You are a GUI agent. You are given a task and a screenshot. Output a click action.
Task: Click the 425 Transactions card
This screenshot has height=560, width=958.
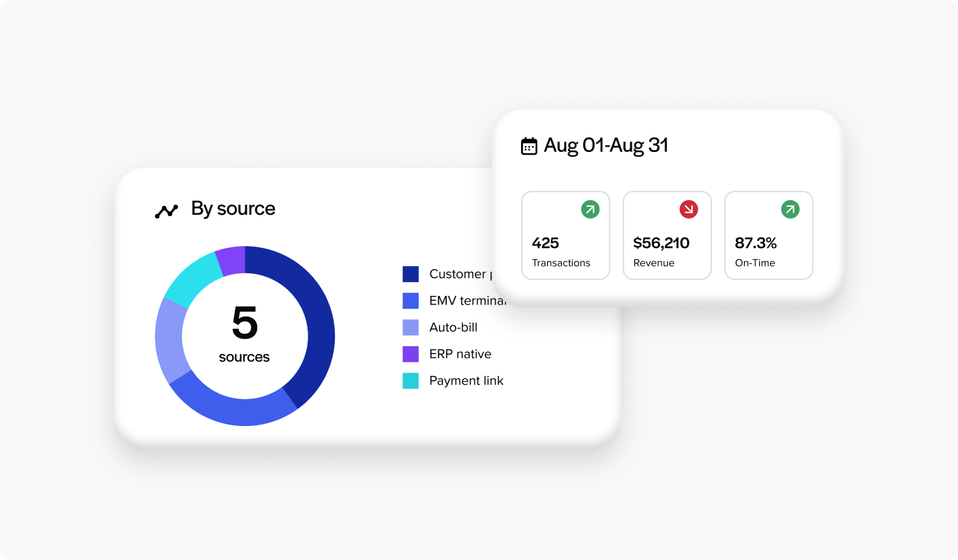point(566,235)
